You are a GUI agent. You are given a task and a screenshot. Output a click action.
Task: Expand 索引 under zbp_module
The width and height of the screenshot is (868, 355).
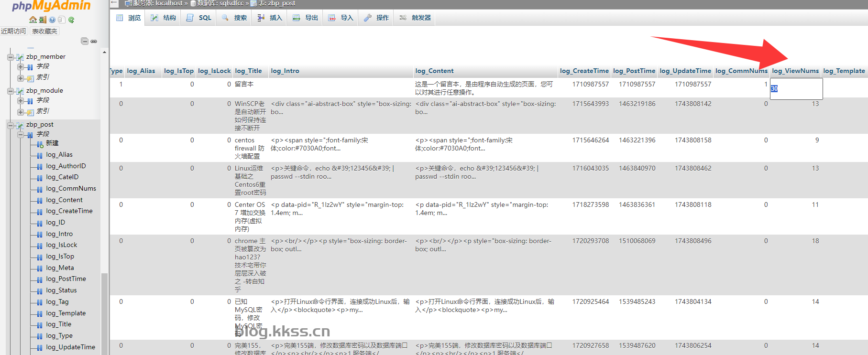[21, 112]
